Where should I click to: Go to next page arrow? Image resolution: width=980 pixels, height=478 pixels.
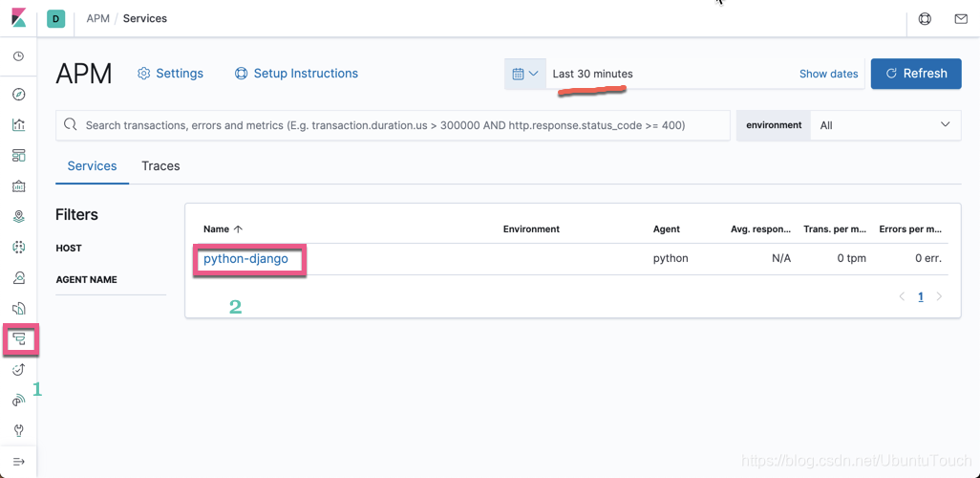pos(939,296)
